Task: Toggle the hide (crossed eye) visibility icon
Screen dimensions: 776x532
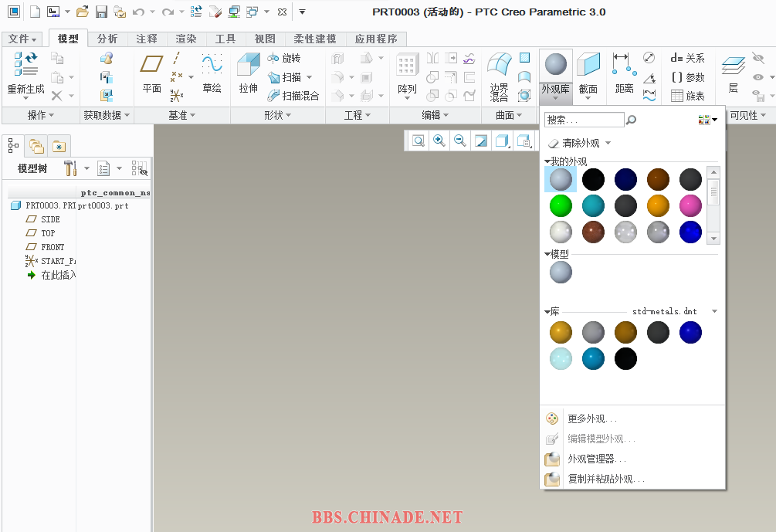Action: pyautogui.click(x=757, y=58)
